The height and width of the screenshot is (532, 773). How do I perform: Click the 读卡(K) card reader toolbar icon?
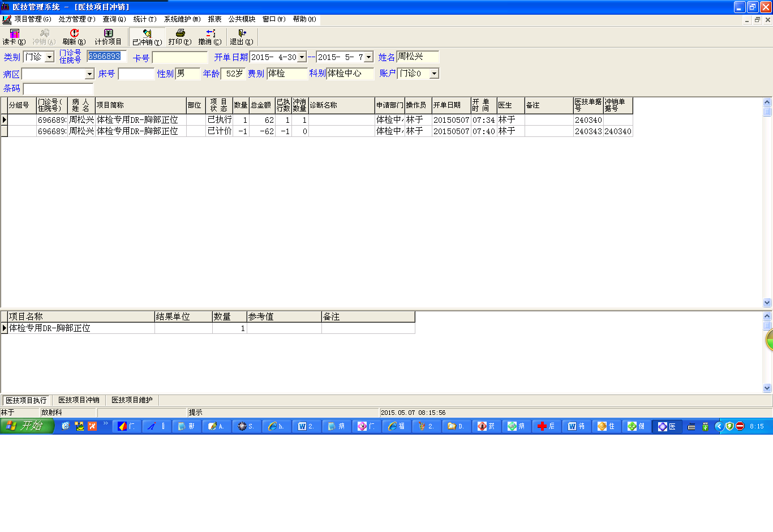point(14,37)
